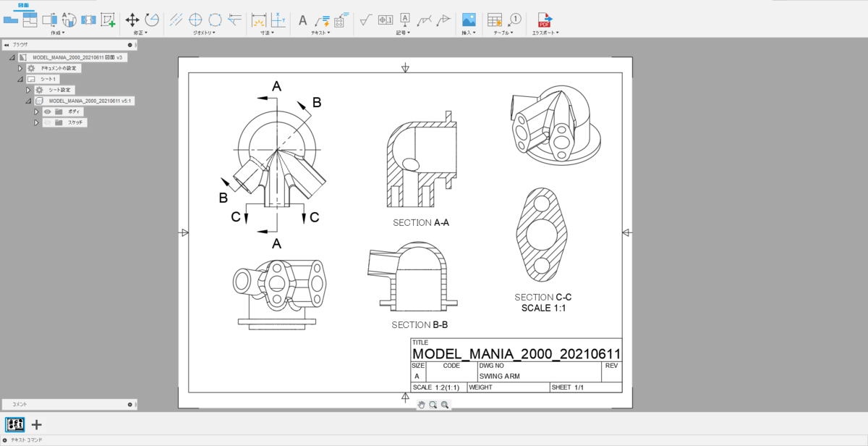The width and height of the screenshot is (868, 446).
Task: Select the Zoom Window tool in navigation bar
Action: coord(433,405)
